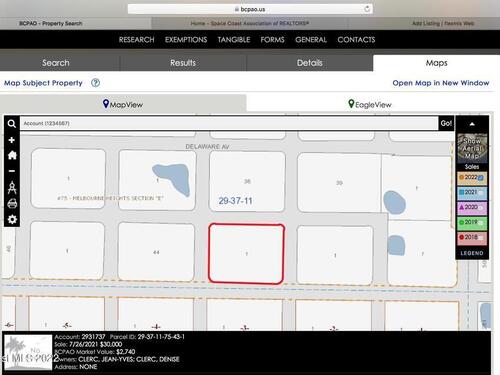The width and height of the screenshot is (500, 375).
Task: Select the measure compass tool icon
Action: [12, 187]
